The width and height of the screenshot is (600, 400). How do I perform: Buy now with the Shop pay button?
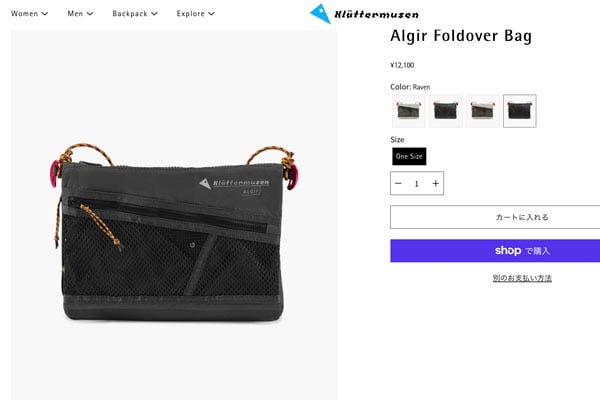coord(495,251)
